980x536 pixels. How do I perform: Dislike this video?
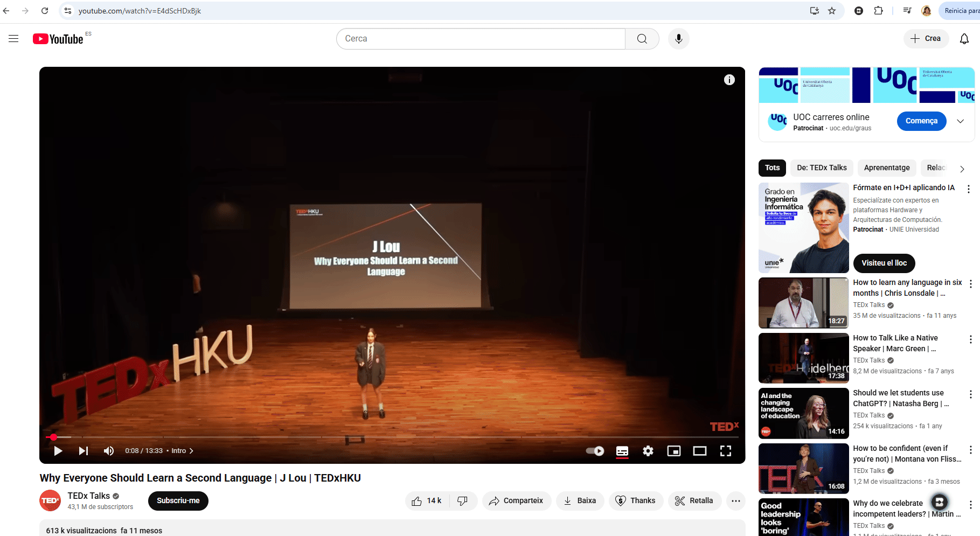(462, 501)
